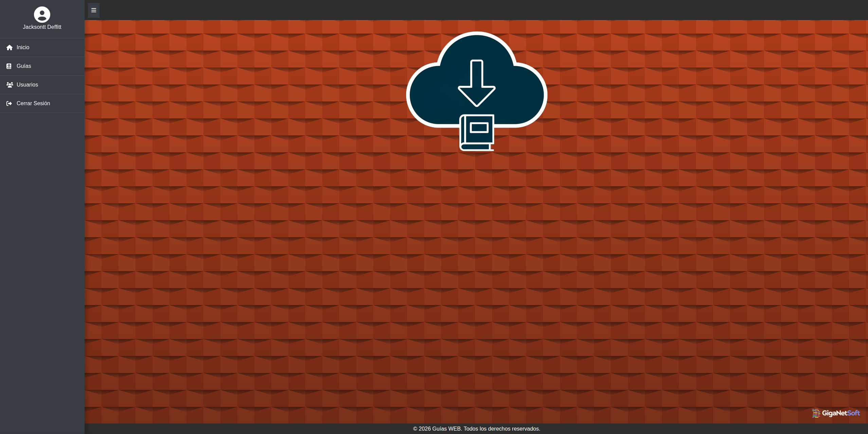The width and height of the screenshot is (868, 434).
Task: Toggle the sidebar with hamburger button
Action: click(x=94, y=10)
